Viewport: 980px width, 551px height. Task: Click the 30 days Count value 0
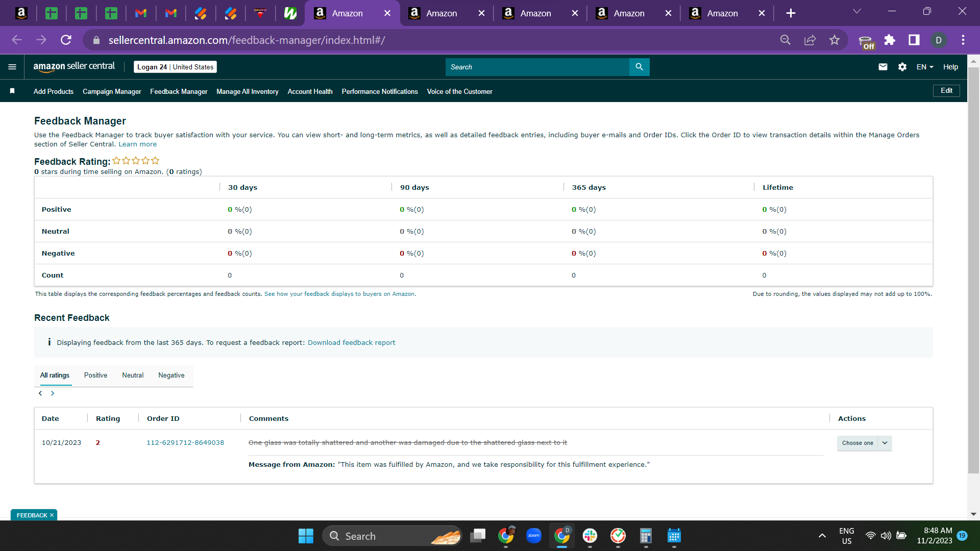(x=230, y=275)
